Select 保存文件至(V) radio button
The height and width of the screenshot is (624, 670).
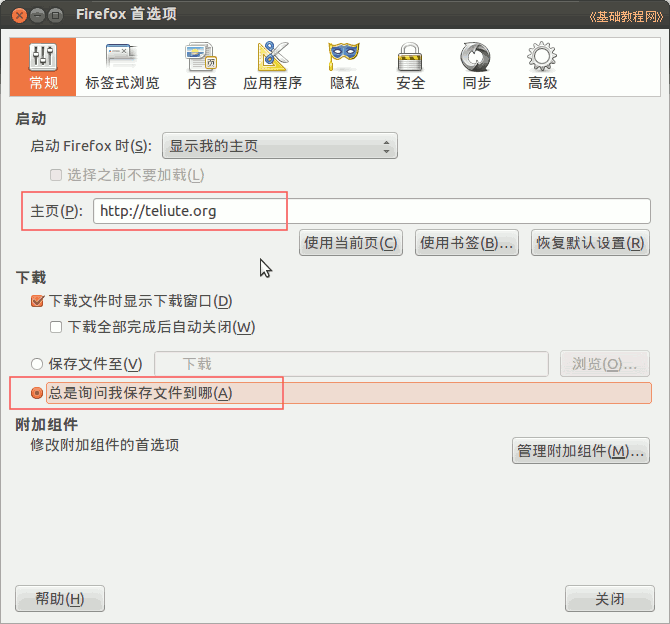point(37,364)
